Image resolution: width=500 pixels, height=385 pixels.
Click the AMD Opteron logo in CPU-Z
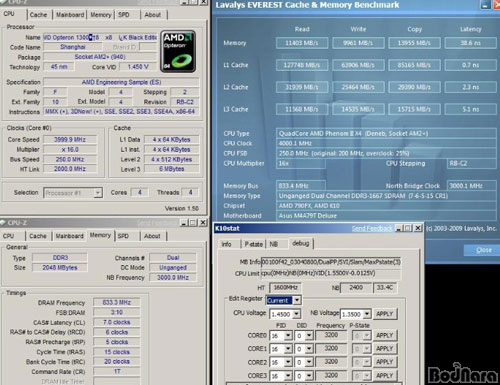pos(178,51)
